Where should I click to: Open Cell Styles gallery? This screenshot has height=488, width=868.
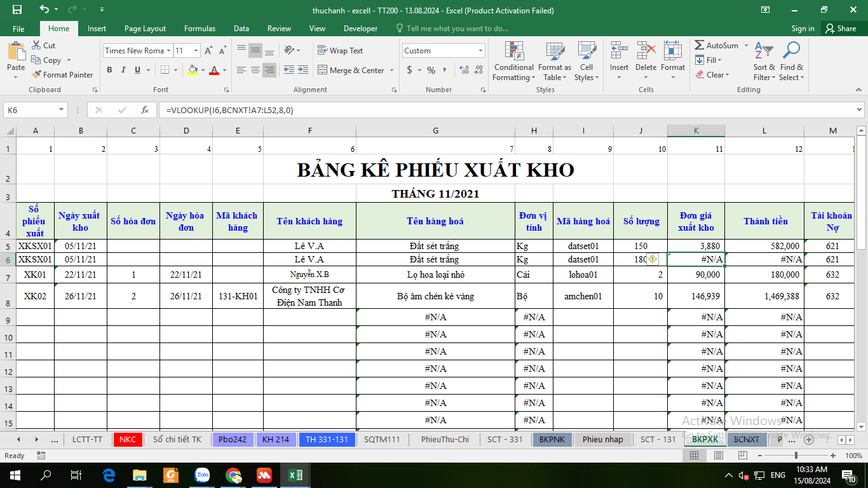point(587,62)
